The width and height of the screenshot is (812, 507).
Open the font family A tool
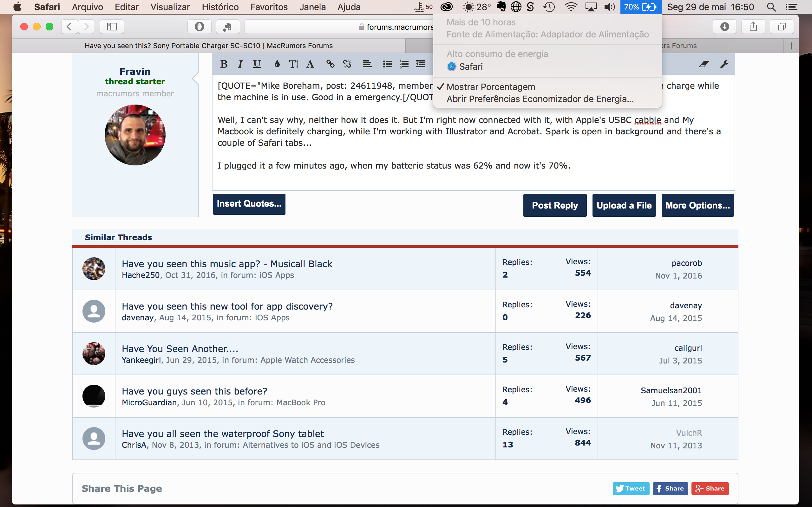click(310, 64)
